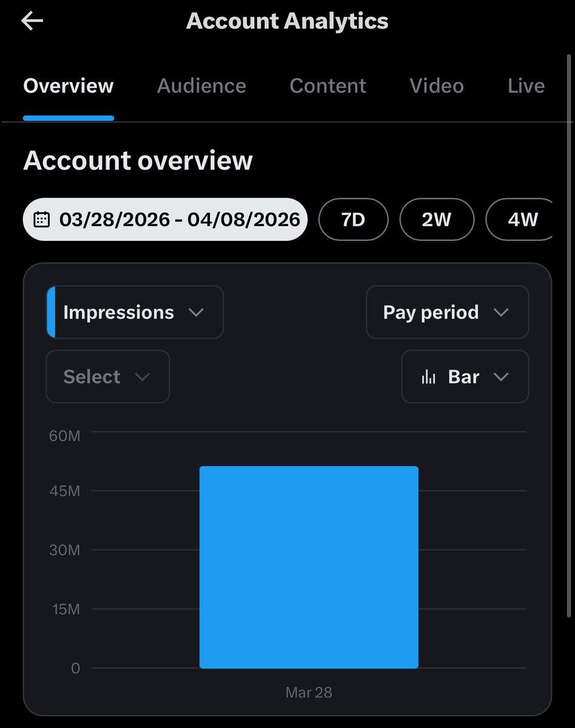Viewport: 575px width, 728px height.
Task: Click the Account overview heading
Action: [138, 161]
